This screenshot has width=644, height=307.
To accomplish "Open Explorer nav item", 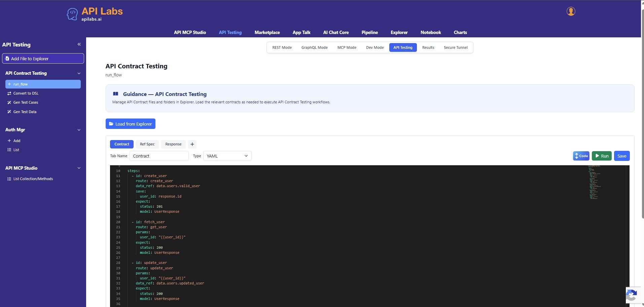I will (x=399, y=32).
